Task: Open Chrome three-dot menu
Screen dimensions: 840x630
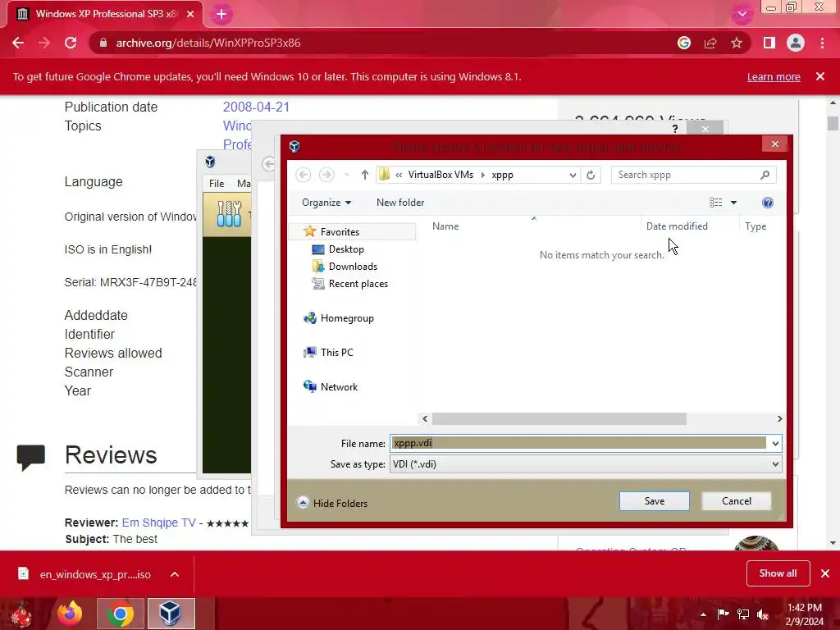Action: click(822, 43)
